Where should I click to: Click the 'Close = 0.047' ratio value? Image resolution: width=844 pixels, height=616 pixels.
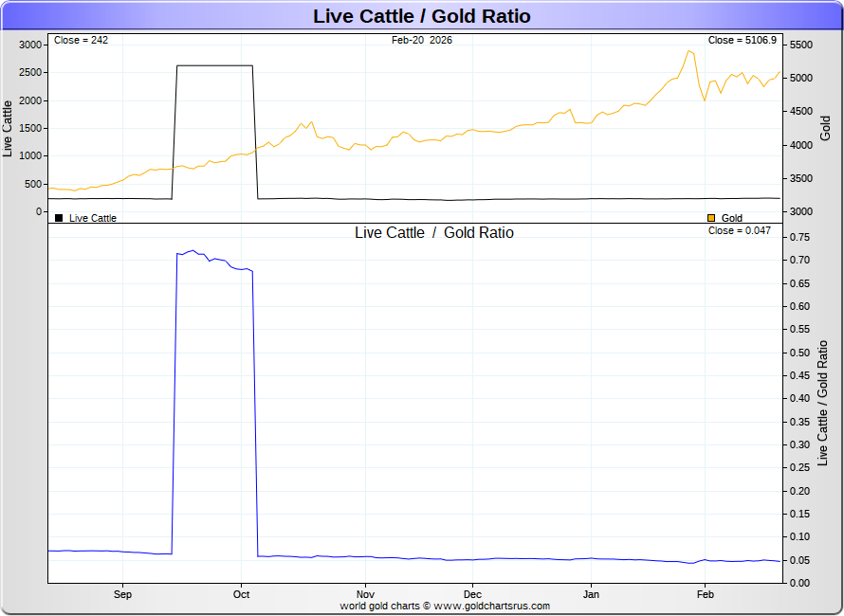740,231
